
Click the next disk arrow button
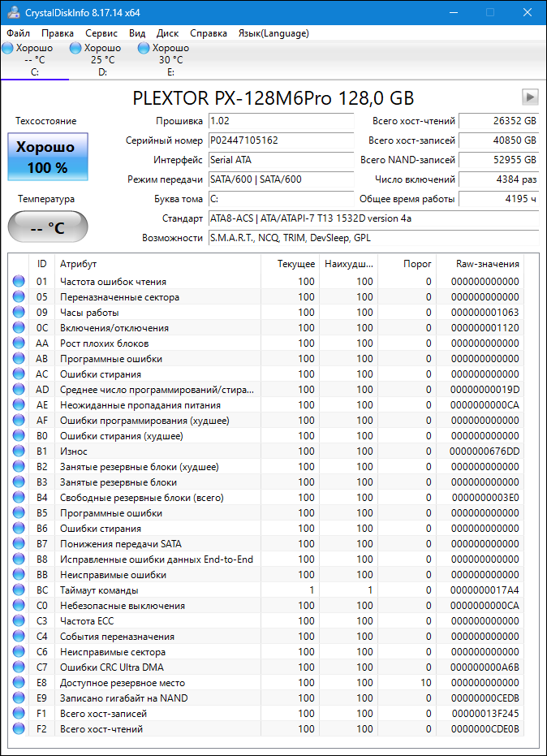[530, 97]
